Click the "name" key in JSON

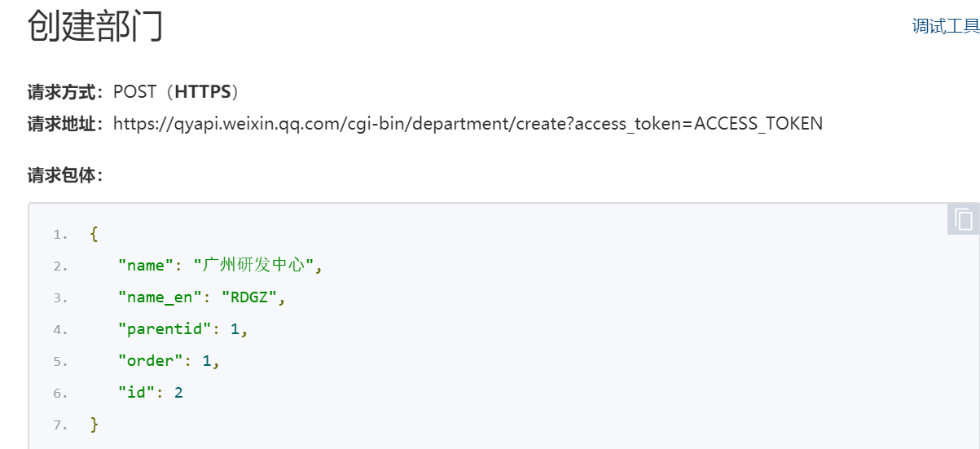click(141, 266)
